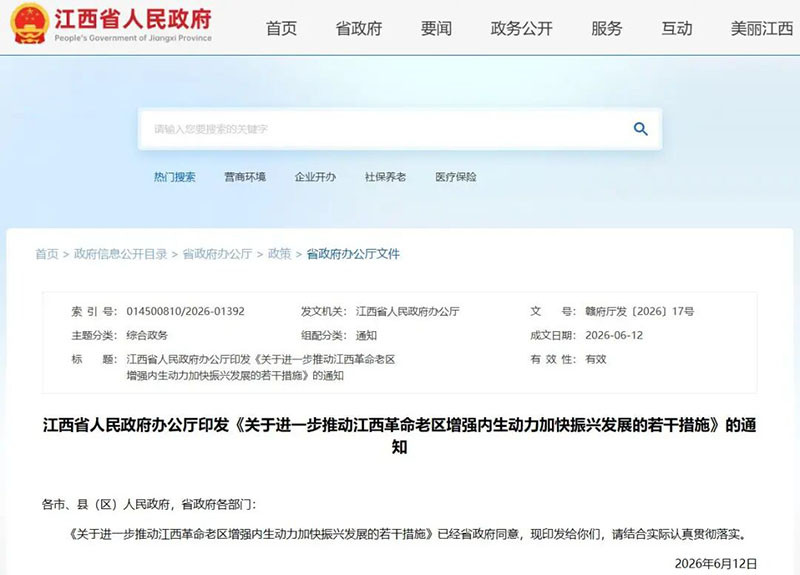Select hot search term 营商环境
The image size is (800, 575).
(x=245, y=177)
